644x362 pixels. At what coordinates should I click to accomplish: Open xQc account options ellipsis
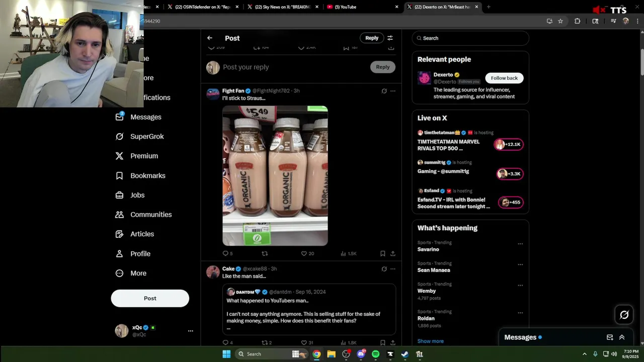pos(191,331)
